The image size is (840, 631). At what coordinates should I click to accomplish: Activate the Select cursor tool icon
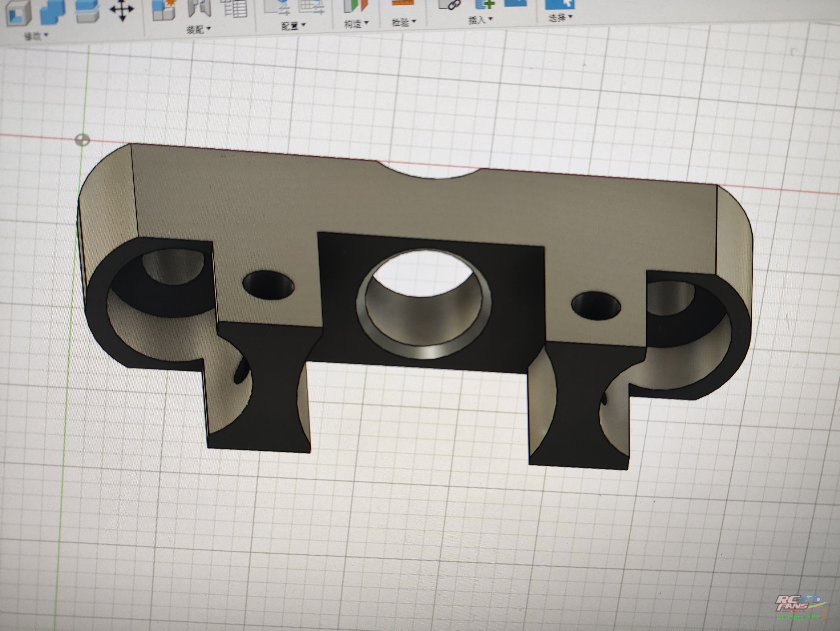560,4
